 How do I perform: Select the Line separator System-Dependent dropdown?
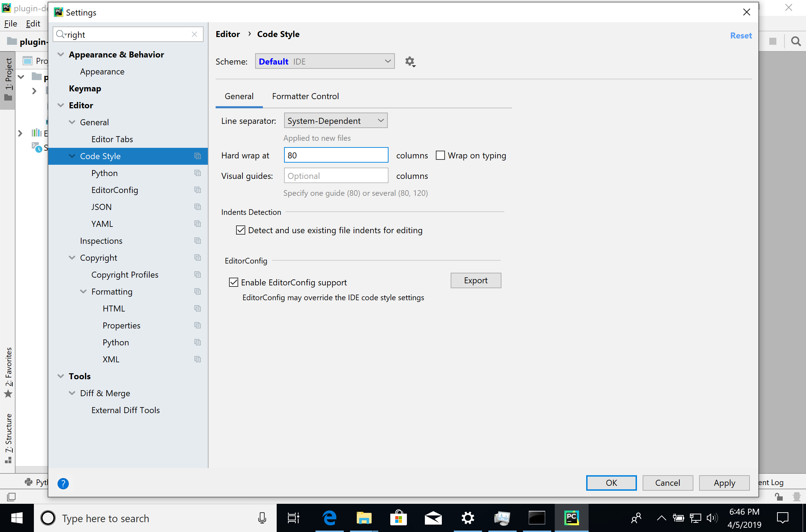[x=335, y=121]
